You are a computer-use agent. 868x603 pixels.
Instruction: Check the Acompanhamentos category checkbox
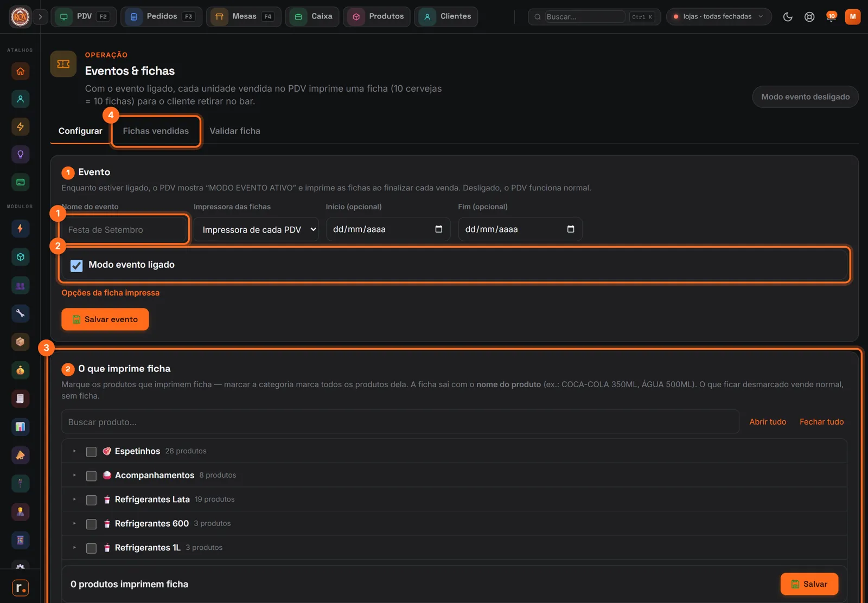[91, 476]
